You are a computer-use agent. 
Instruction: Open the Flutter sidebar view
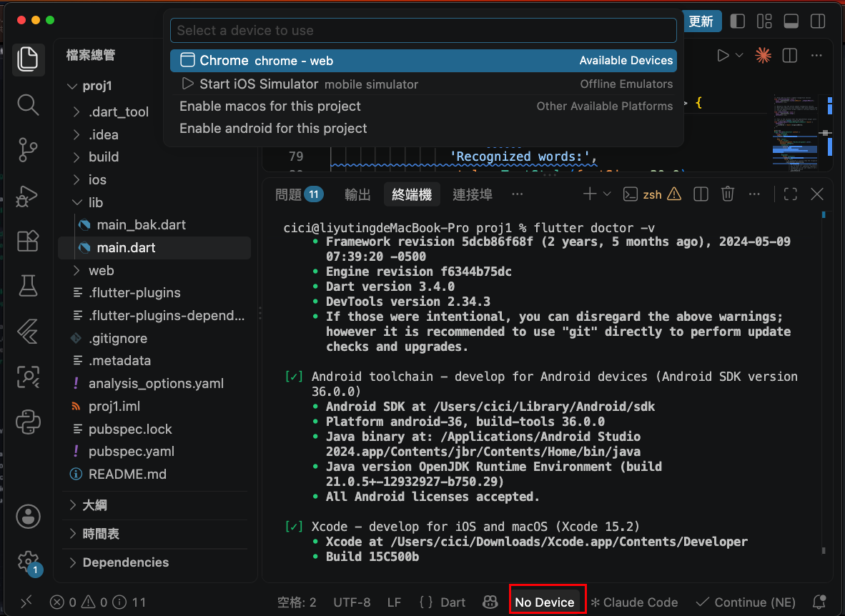(27, 331)
